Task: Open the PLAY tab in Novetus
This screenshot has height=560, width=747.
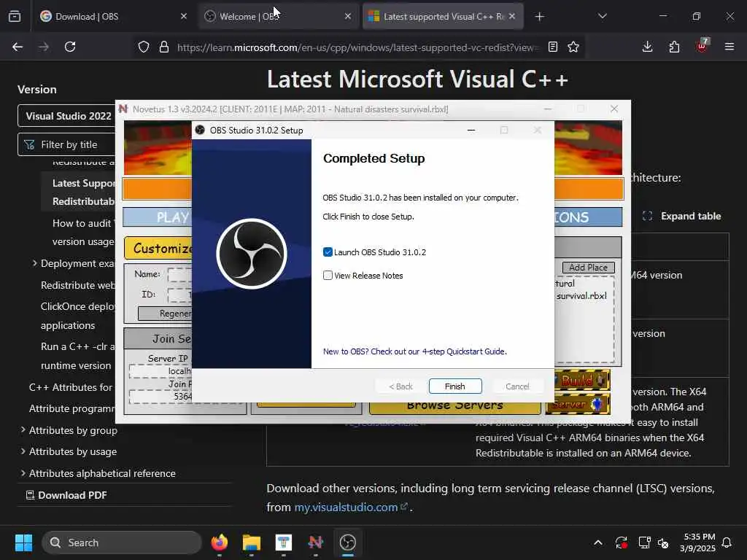Action: click(x=158, y=217)
